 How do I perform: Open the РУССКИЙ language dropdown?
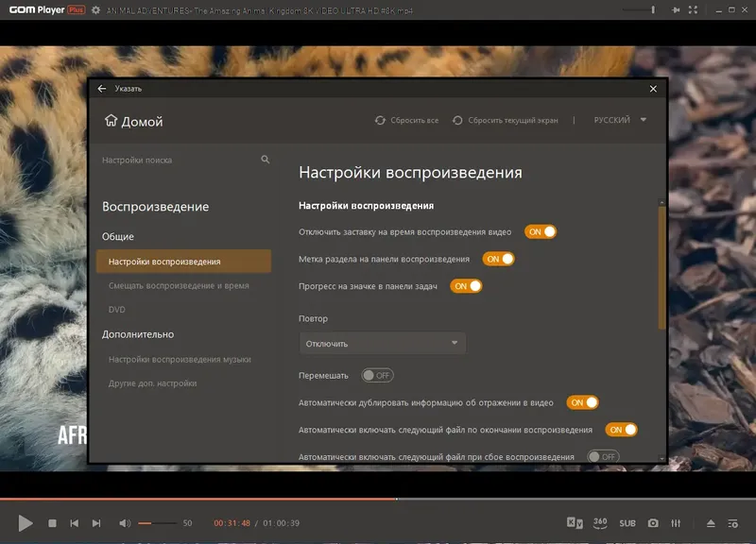click(620, 120)
